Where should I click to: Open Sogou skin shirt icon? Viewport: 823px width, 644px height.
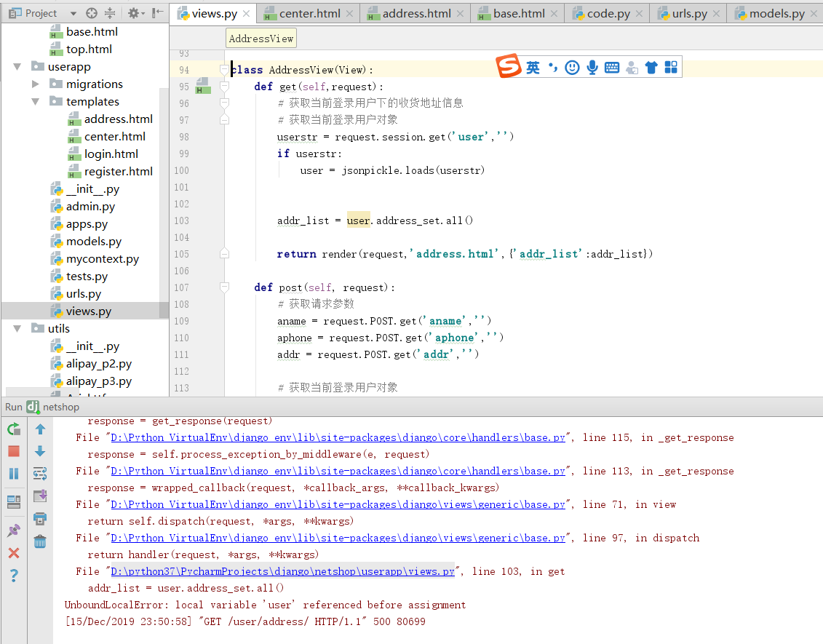click(651, 67)
